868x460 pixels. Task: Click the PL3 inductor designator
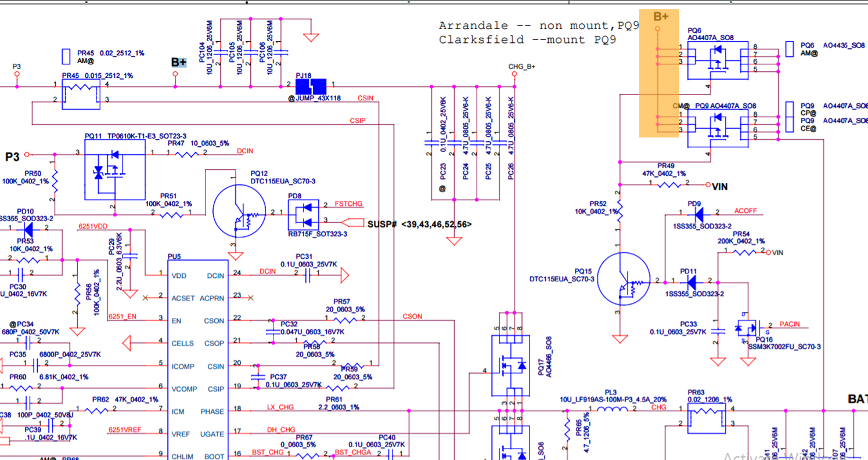(x=610, y=392)
